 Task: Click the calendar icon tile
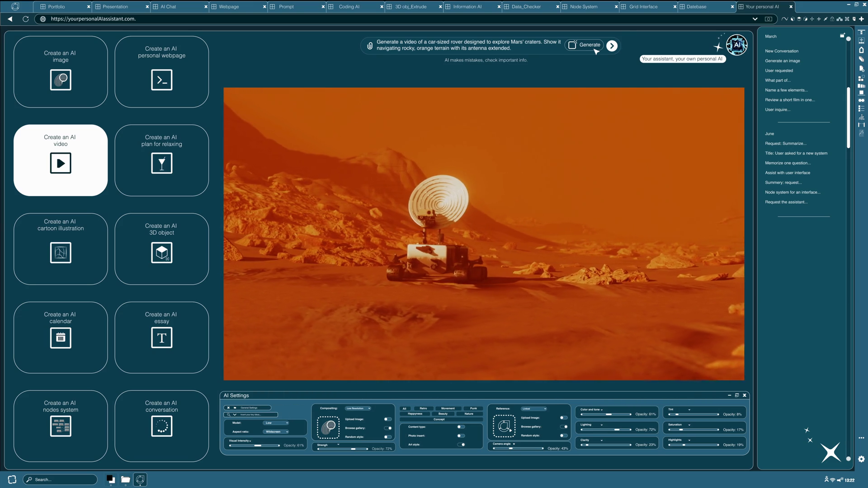pos(61,338)
